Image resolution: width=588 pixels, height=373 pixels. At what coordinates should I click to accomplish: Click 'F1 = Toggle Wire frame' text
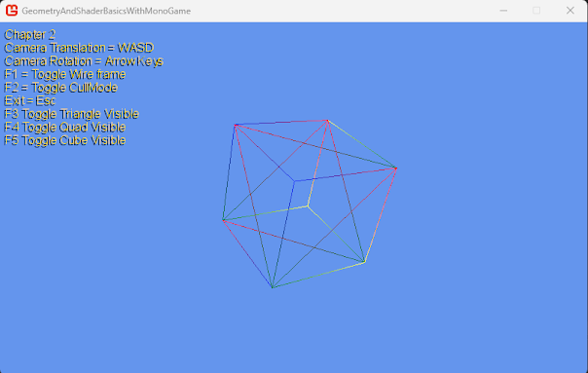65,74
